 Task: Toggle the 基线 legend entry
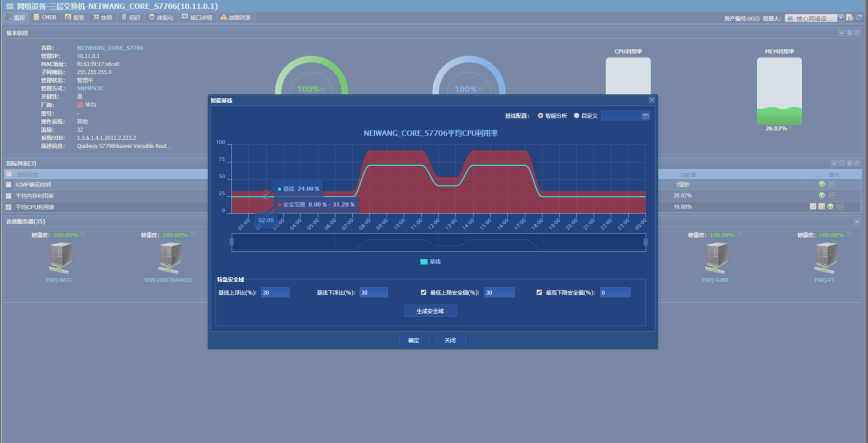(430, 261)
